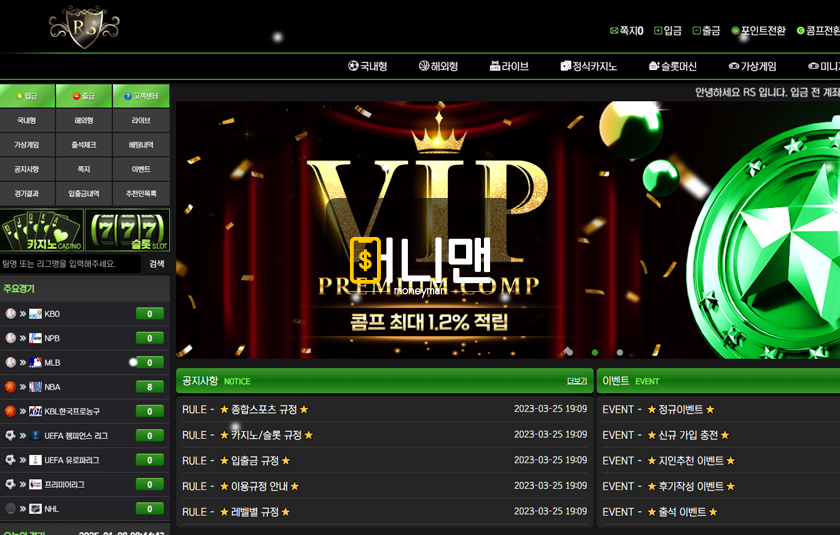
Task: Open the 입출금 규정 notice
Action: click(x=254, y=461)
